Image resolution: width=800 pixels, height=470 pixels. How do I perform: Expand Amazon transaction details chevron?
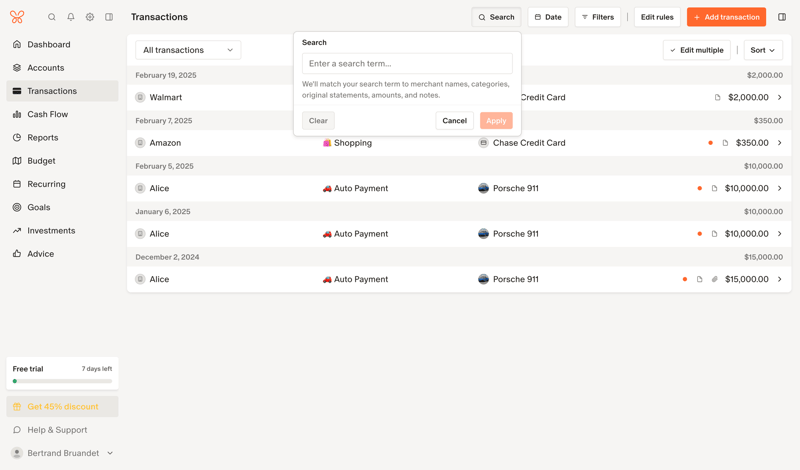[780, 142]
